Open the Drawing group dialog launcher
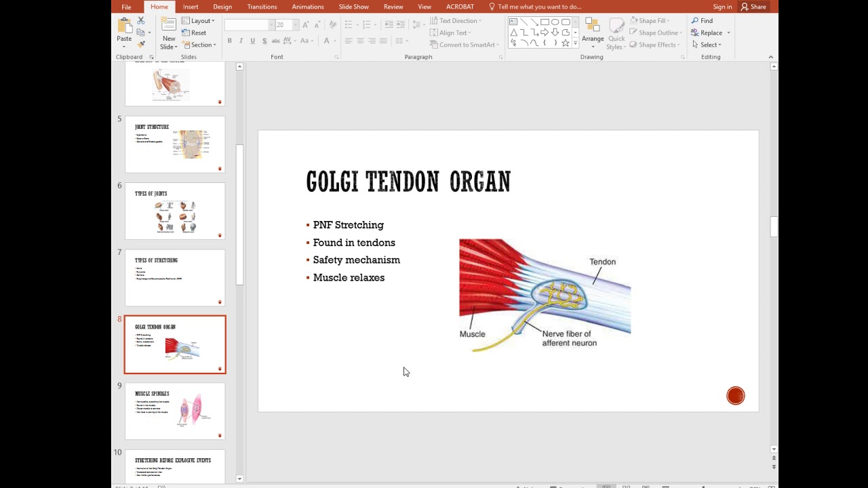Viewport: 868px width, 488px height. pyautogui.click(x=683, y=57)
